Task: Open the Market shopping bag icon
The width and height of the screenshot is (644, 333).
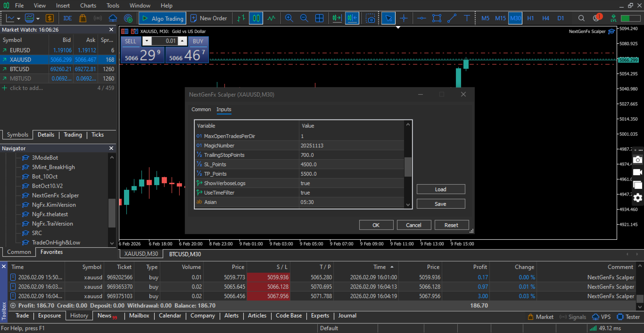Action: [83, 18]
